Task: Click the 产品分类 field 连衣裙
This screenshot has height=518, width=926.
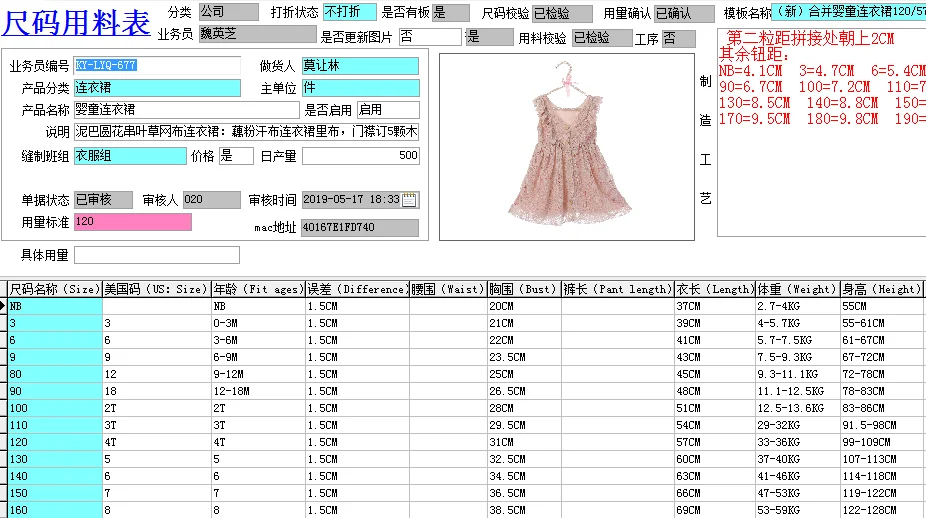Action: (x=157, y=88)
